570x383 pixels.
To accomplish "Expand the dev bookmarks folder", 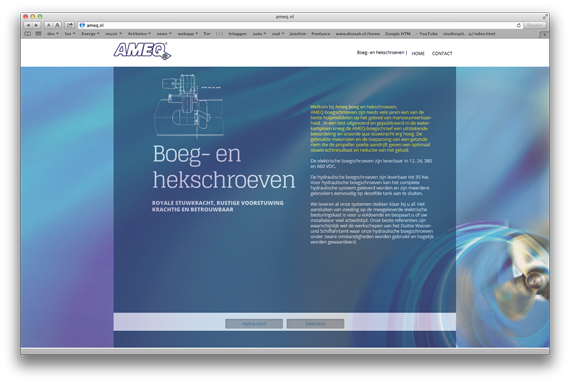I will 53,33.
